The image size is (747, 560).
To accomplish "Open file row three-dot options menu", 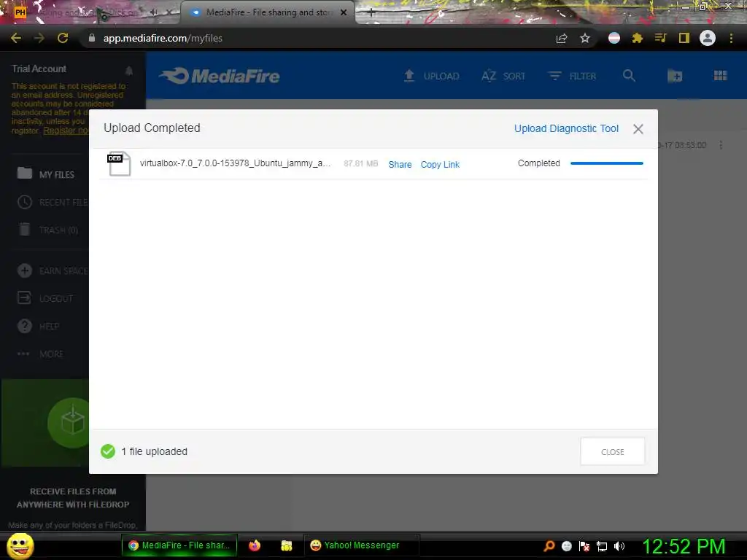I will (x=721, y=145).
